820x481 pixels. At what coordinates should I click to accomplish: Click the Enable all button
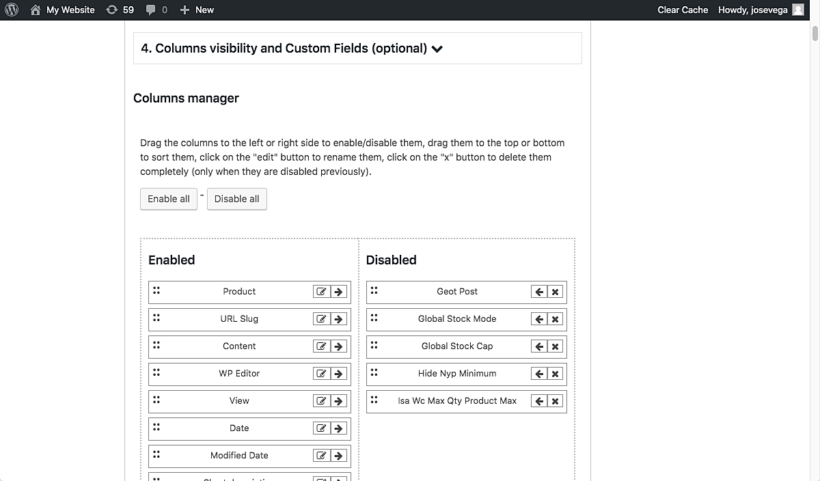click(168, 199)
